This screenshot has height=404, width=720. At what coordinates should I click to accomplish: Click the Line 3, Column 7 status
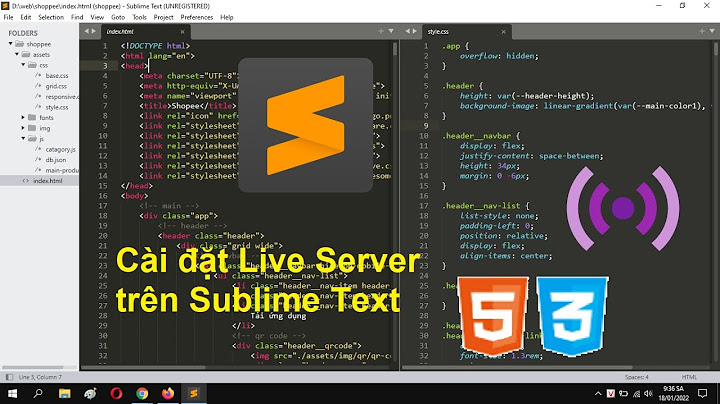coord(40,377)
